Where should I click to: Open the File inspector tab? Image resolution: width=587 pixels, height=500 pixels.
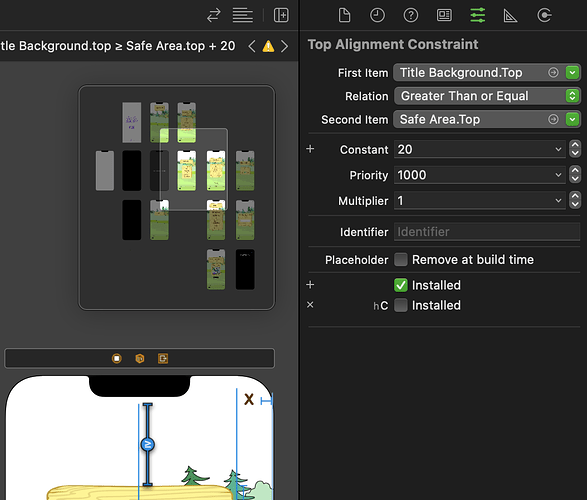tap(344, 16)
